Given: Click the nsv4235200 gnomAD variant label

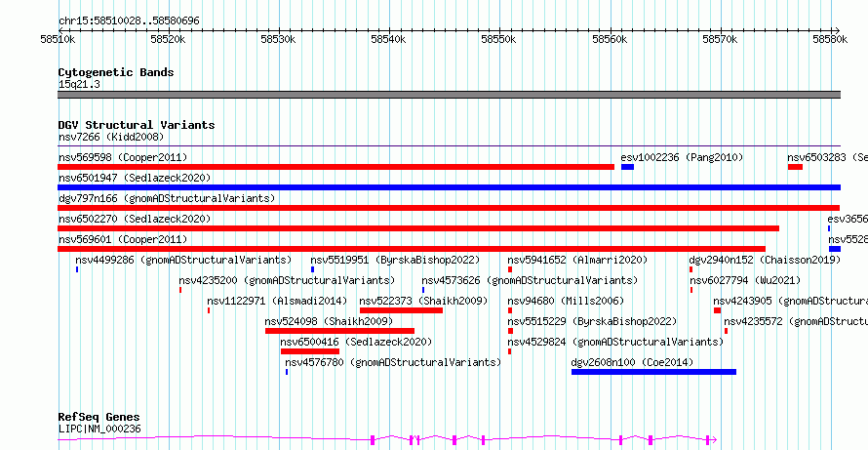Looking at the screenshot, I should pyautogui.click(x=287, y=280).
